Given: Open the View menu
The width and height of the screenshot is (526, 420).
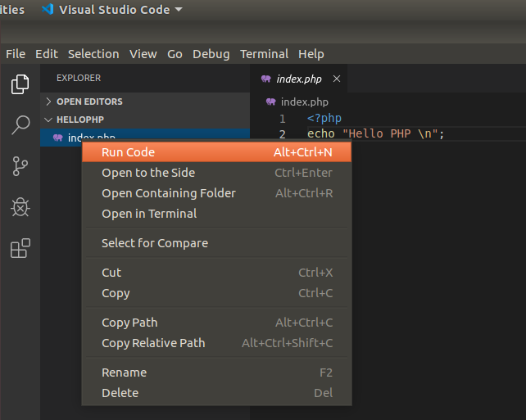Looking at the screenshot, I should [x=143, y=54].
